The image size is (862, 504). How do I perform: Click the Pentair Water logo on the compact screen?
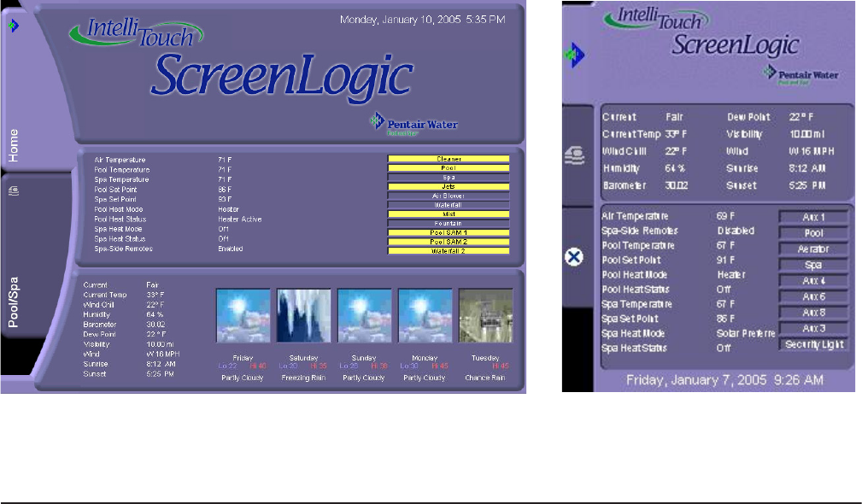801,74
